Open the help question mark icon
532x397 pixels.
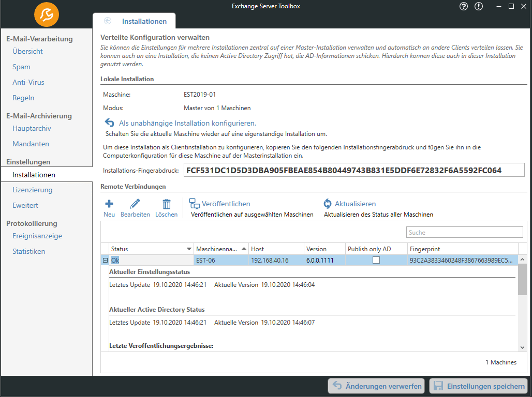tap(464, 6)
